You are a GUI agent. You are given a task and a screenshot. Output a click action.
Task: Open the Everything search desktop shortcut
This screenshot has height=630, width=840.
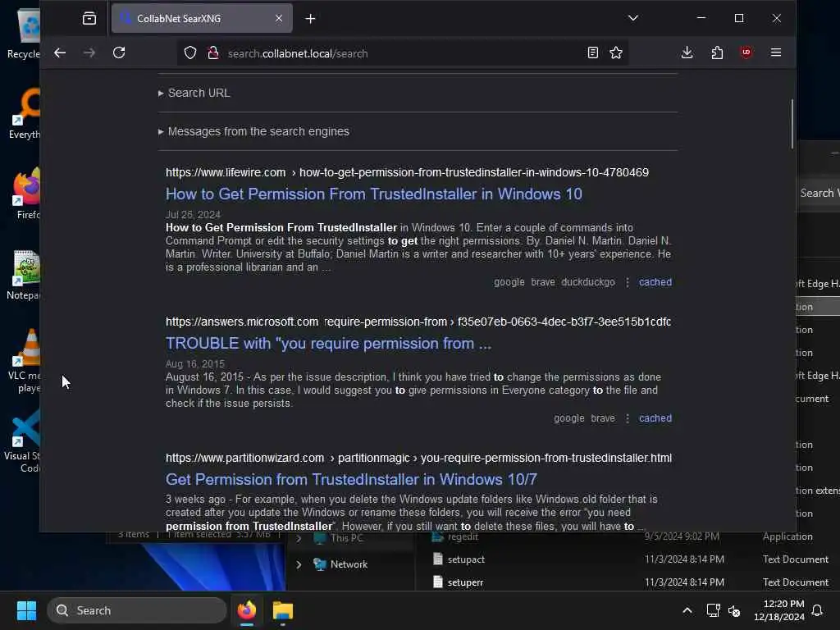point(24,113)
